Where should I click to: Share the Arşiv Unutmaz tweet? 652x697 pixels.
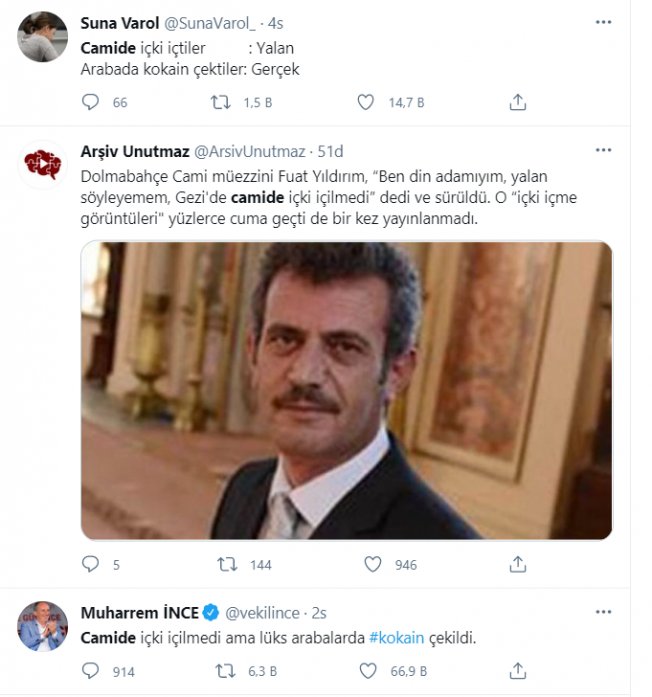(x=517, y=564)
